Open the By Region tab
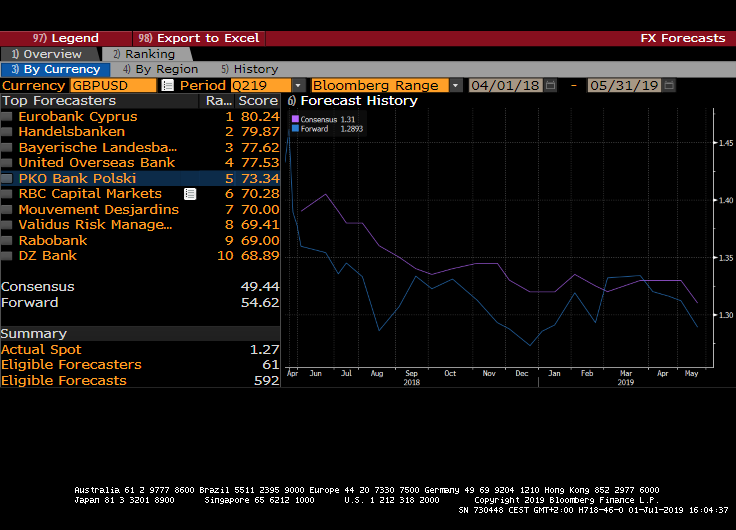Image resolution: width=736 pixels, height=530 pixels. (160, 69)
